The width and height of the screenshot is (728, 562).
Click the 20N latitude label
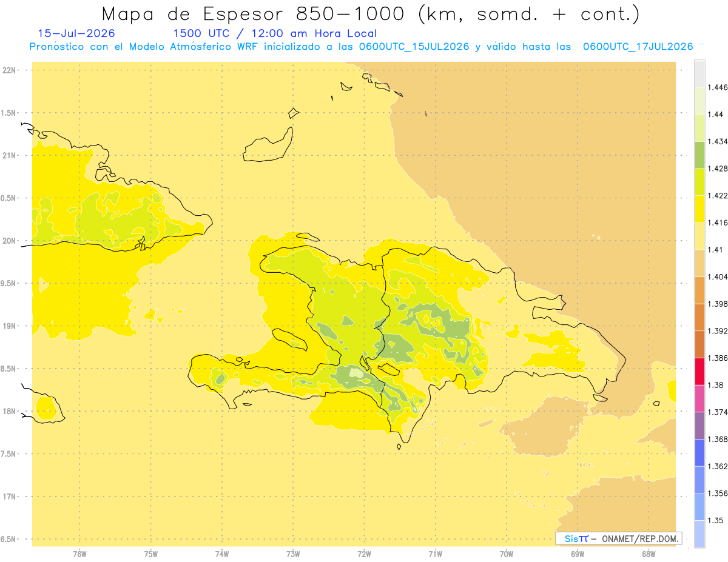(8, 241)
